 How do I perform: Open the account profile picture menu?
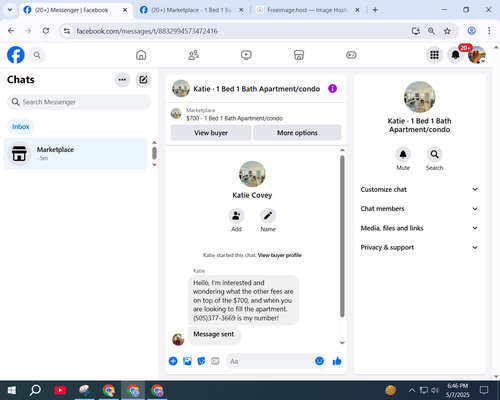[x=477, y=55]
